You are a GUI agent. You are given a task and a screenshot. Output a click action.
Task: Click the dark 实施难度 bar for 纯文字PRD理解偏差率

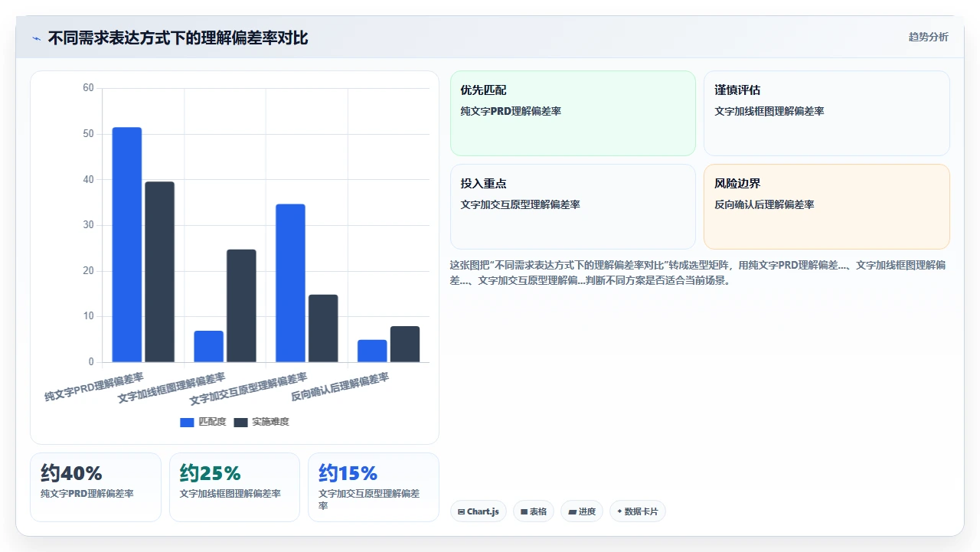point(160,272)
